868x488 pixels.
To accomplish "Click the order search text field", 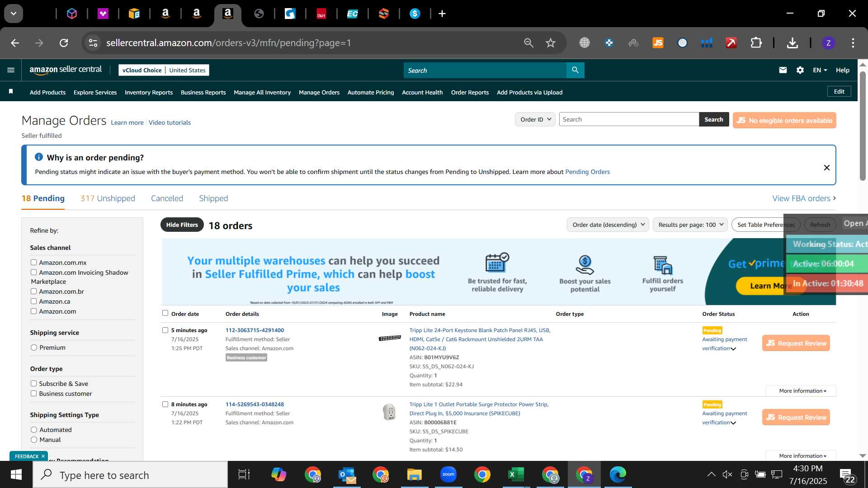I will pyautogui.click(x=629, y=119).
